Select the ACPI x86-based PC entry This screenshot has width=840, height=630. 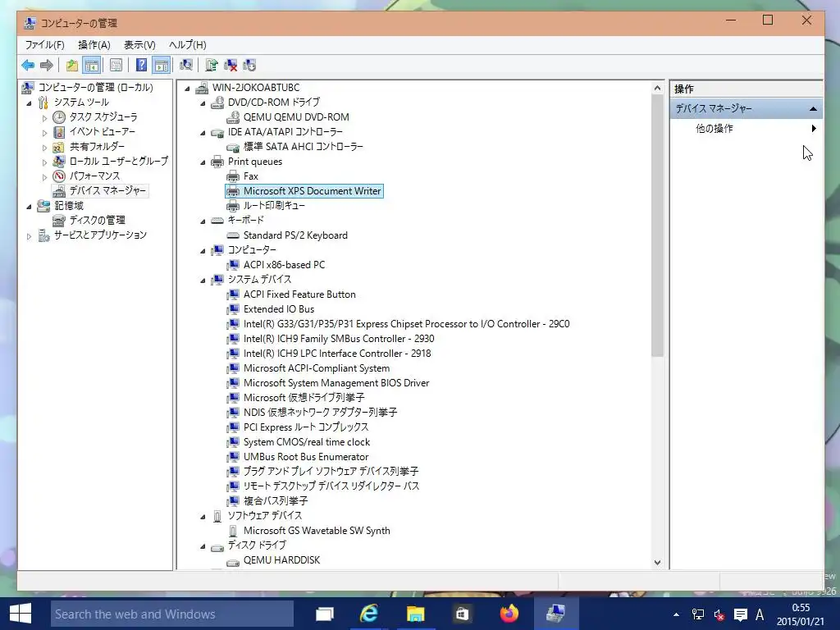[284, 265]
